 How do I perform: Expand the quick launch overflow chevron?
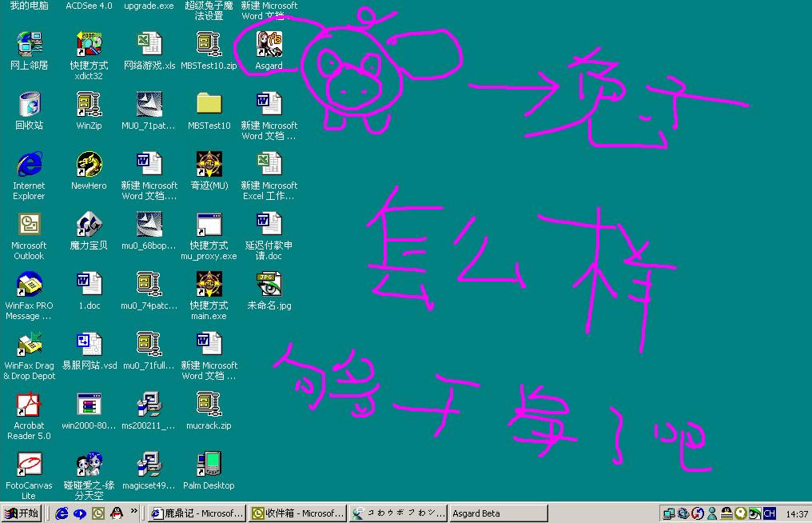click(134, 511)
